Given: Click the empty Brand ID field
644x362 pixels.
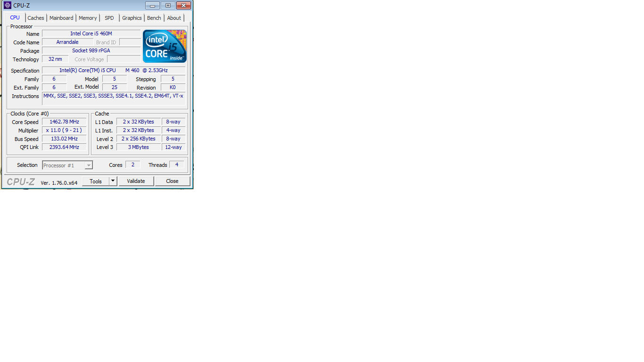Looking at the screenshot, I should point(130,42).
